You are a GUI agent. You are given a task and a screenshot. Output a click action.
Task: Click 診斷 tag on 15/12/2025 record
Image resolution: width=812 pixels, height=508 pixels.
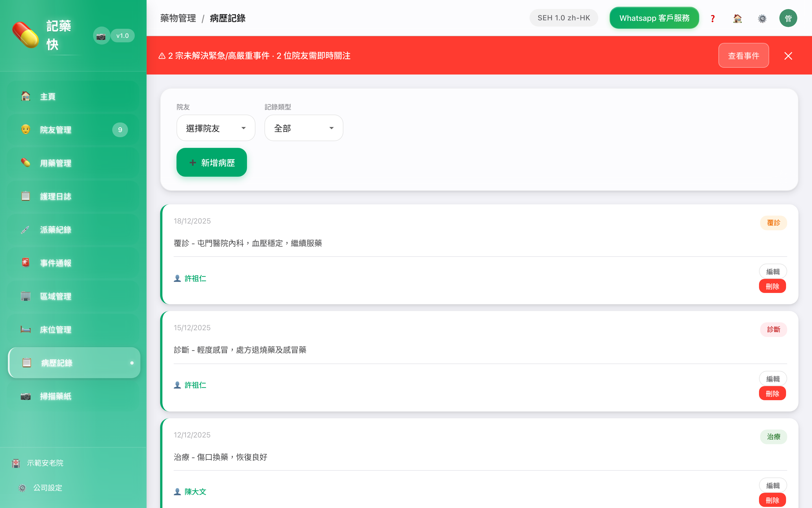pos(773,330)
